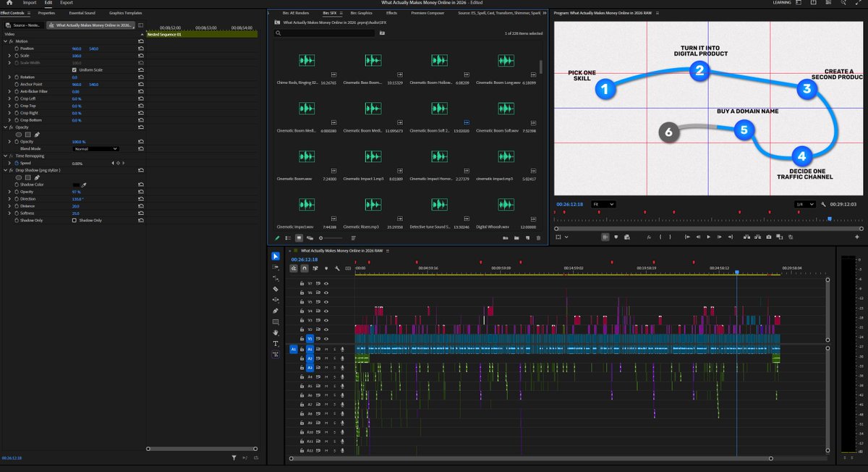868x472 pixels.
Task: Collapse the Time Remapping group
Action: click(x=4, y=156)
